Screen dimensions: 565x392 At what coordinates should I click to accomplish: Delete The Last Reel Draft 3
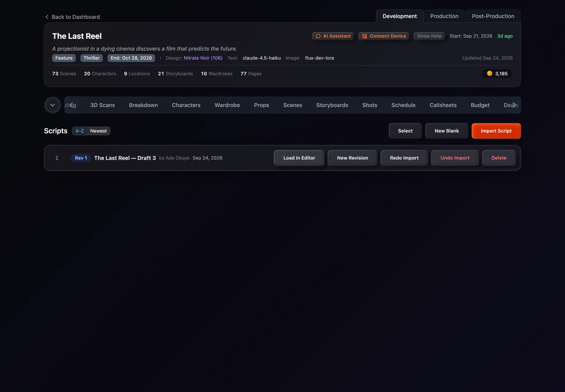point(499,158)
